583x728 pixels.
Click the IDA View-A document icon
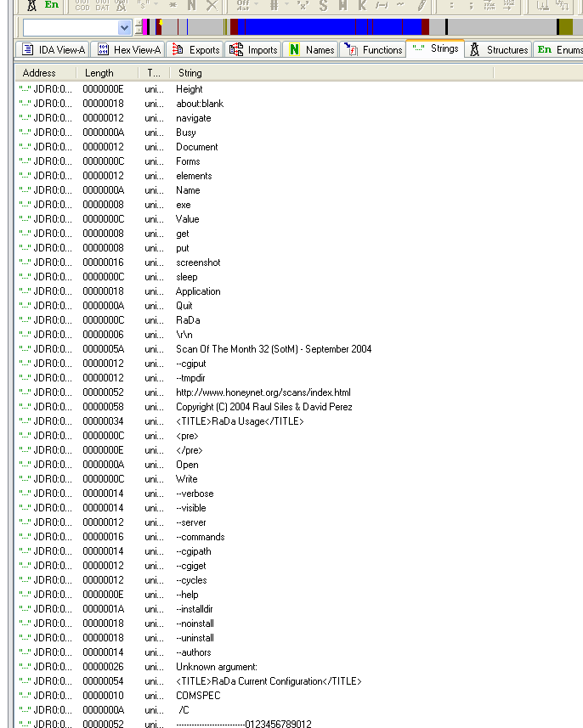pos(28,49)
